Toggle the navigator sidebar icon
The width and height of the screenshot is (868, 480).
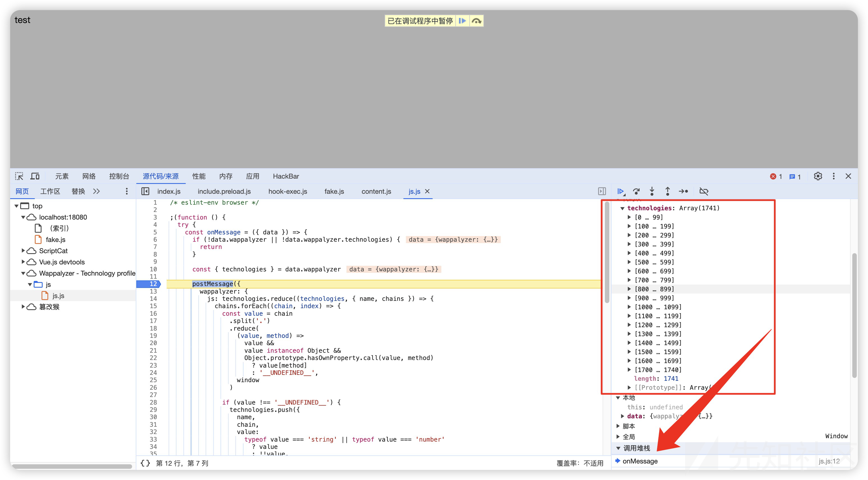click(x=145, y=191)
